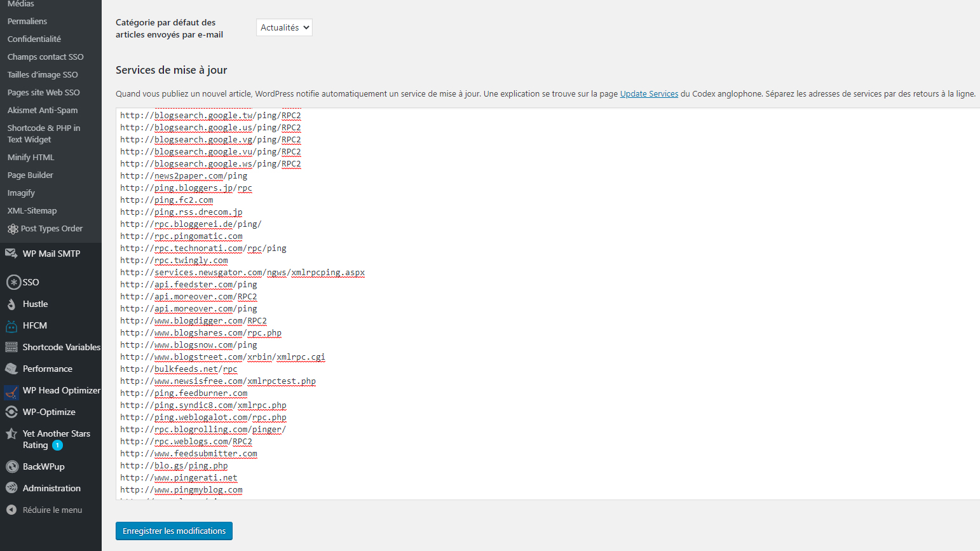980x551 pixels.
Task: Open Post Types Order settings
Action: point(52,228)
